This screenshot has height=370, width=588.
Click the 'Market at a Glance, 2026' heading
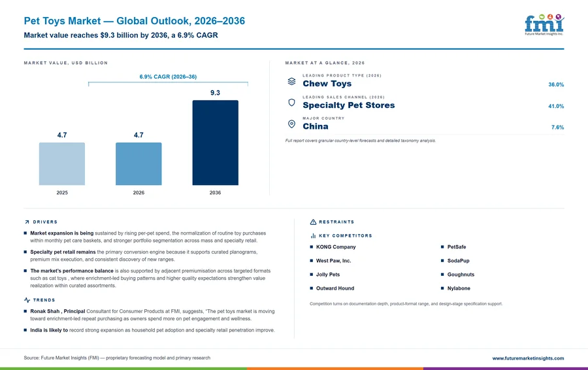point(325,63)
